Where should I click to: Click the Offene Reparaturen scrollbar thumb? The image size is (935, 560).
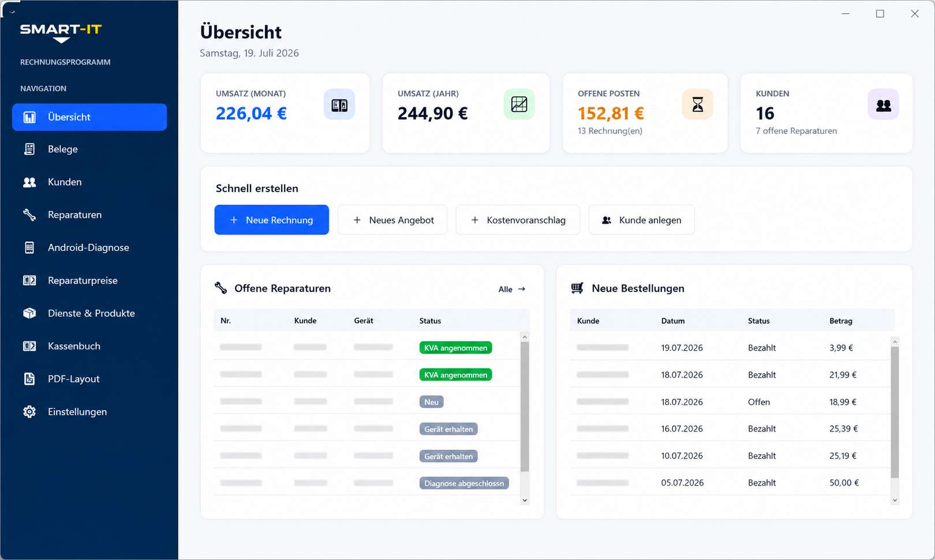coord(525,407)
